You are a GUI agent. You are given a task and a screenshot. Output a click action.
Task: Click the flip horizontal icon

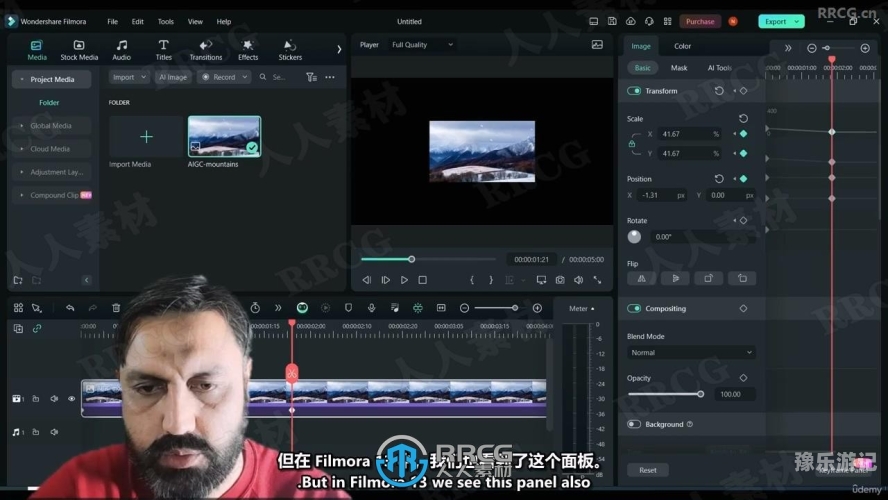click(642, 279)
